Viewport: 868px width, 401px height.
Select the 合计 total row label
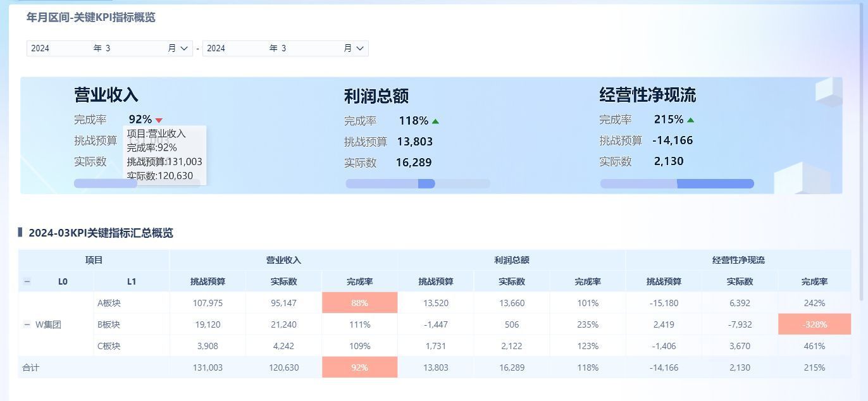[x=30, y=367]
